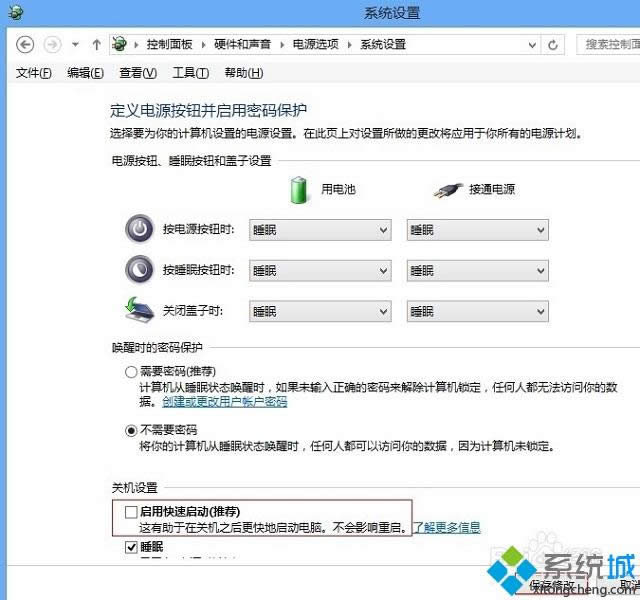Click the 系统设置 breadcrumb
The height and width of the screenshot is (600, 640).
pyautogui.click(x=383, y=44)
